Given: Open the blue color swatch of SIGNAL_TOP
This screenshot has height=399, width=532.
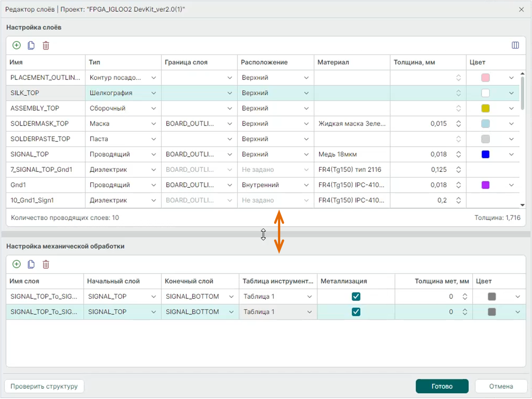Looking at the screenshot, I should (x=485, y=155).
